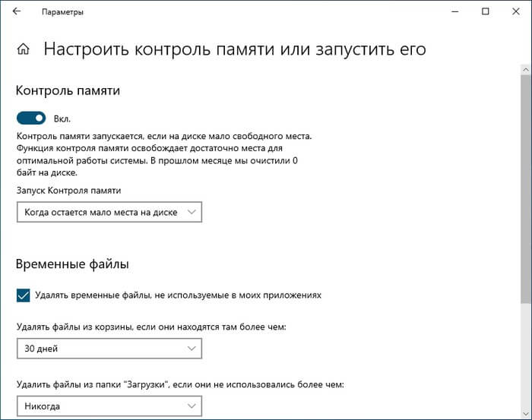Click the vertical scrollbar thumb

pyautogui.click(x=525, y=190)
